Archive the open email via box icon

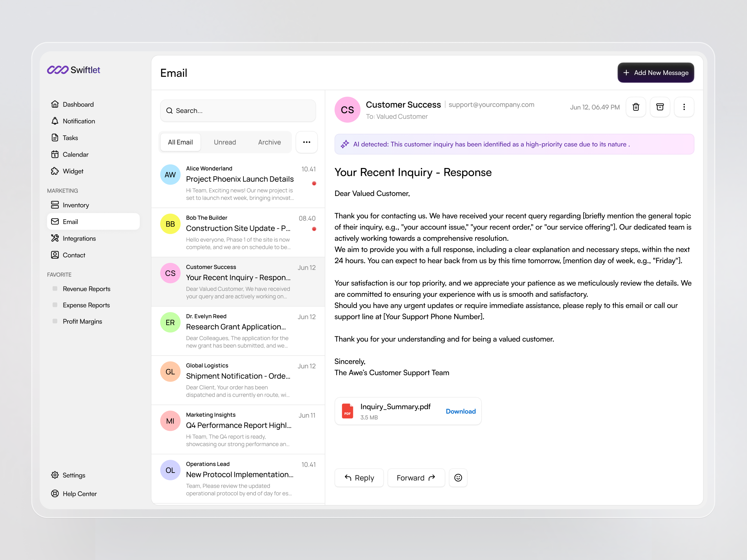(660, 107)
